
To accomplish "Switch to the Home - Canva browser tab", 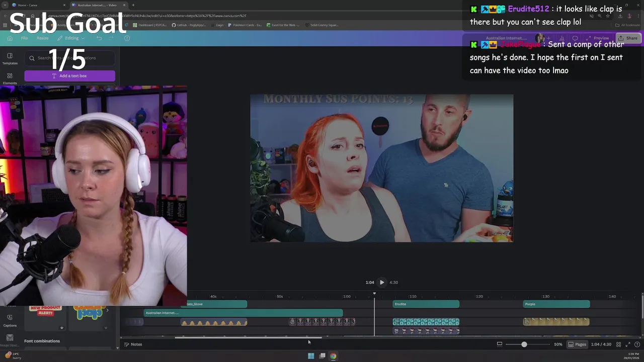I will [x=39, y=5].
